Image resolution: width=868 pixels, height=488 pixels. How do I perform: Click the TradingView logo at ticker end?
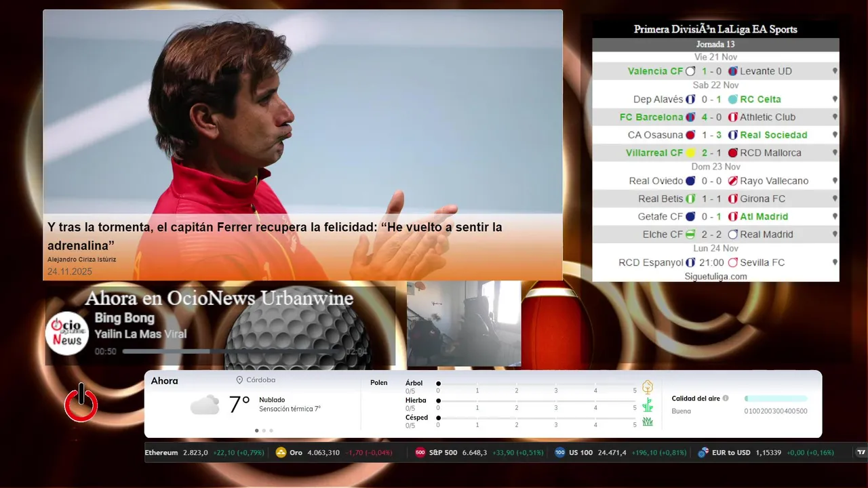pyautogui.click(x=861, y=453)
